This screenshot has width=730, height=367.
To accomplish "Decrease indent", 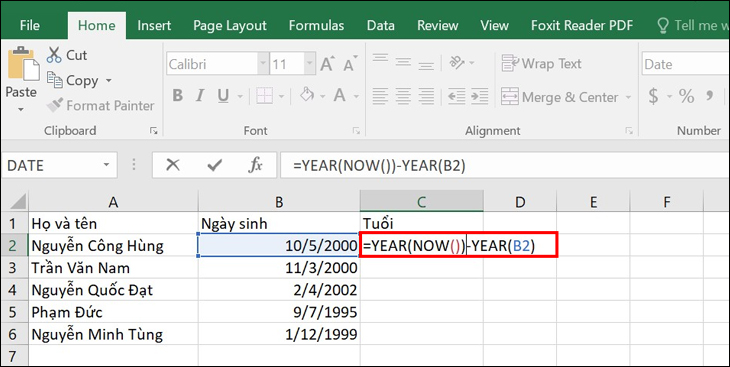I will 457,96.
